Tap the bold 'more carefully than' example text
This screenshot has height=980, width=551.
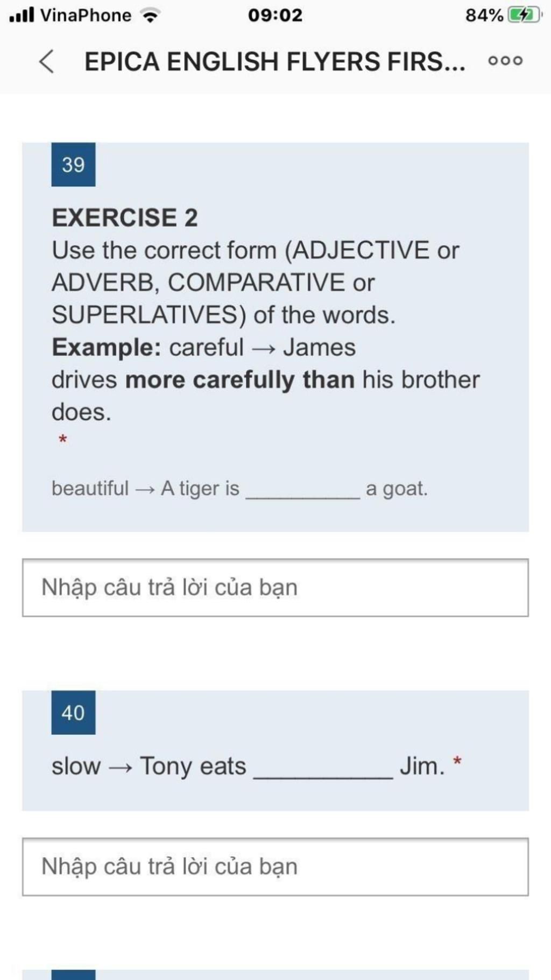(240, 380)
